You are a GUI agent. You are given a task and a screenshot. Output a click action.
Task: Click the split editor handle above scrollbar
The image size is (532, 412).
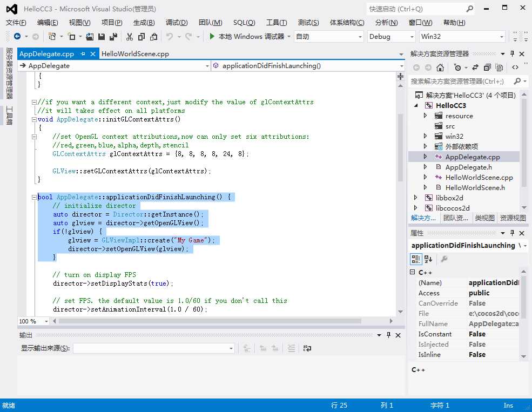[400, 77]
